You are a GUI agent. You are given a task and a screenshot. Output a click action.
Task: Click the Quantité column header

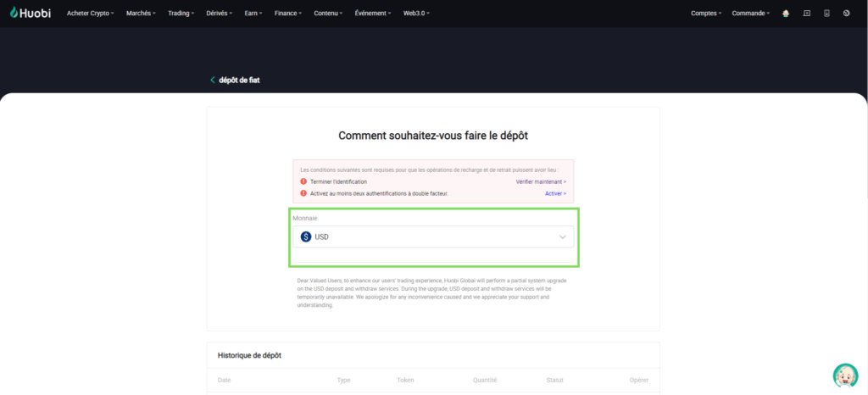click(x=485, y=380)
